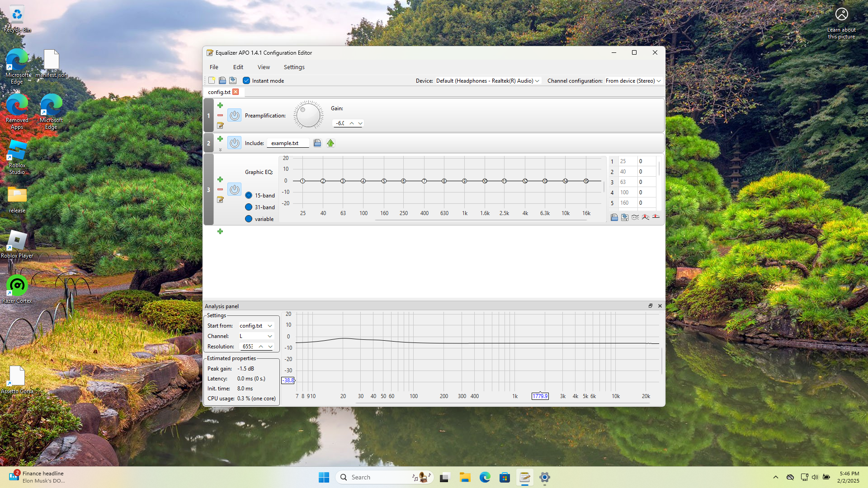Select the 31-band radio option
Screen dimensions: 868x488
[249, 207]
